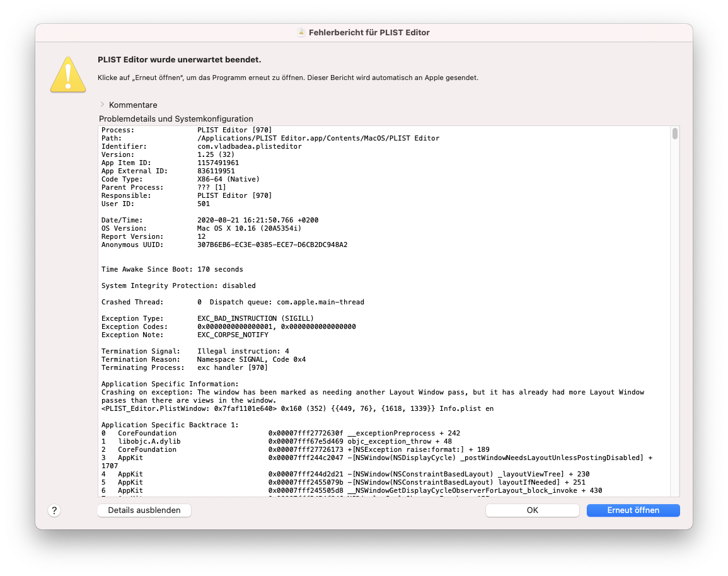This screenshot has width=728, height=576.
Task: Click version value '1.25 (32)'
Action: pos(216,154)
